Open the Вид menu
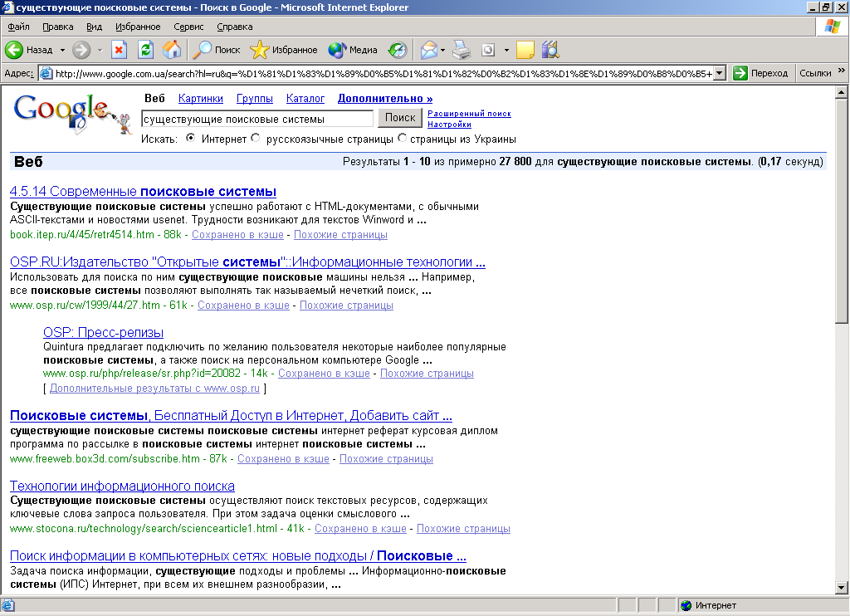Screen dimensions: 850x616 click(x=95, y=27)
